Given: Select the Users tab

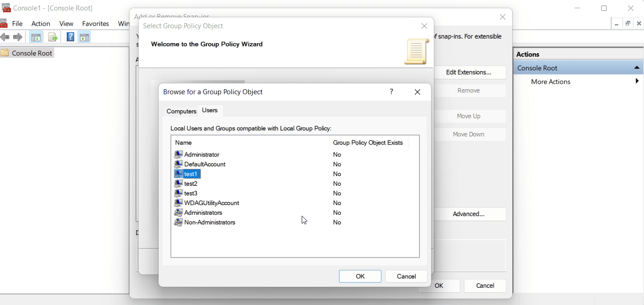Looking at the screenshot, I should point(210,110).
